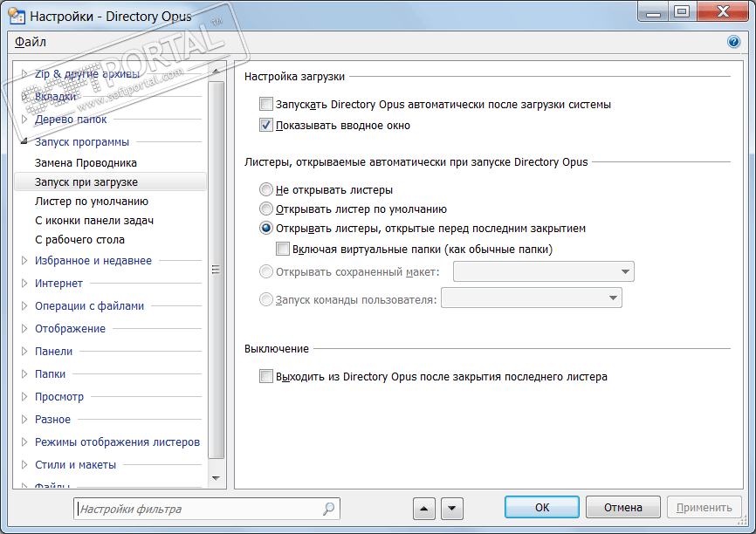Minimize the settings window
Image resolution: width=756 pixels, height=534 pixels.
653,11
